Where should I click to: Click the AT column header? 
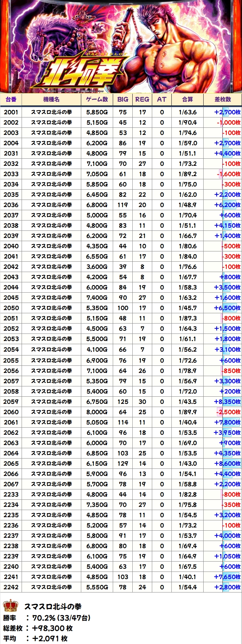[162, 99]
